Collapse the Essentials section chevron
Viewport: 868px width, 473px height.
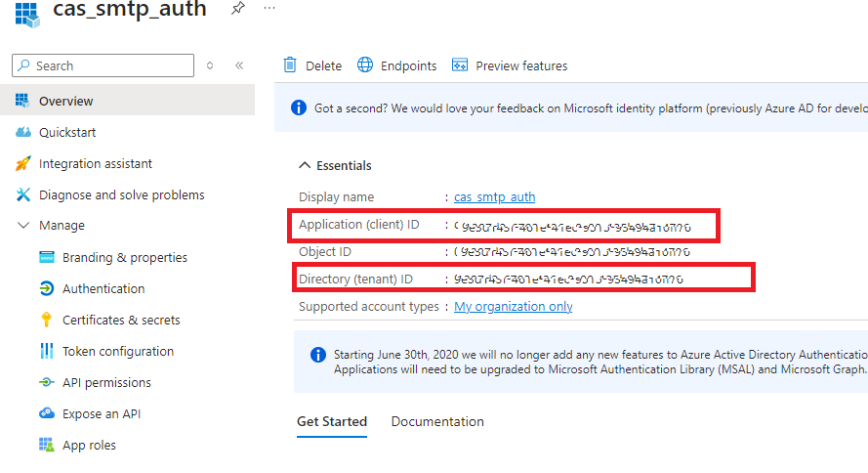pos(305,165)
